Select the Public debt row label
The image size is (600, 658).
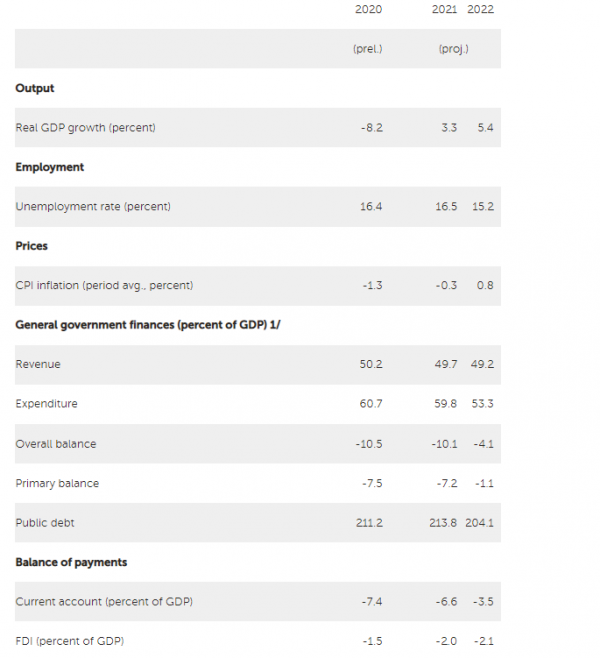(x=45, y=523)
